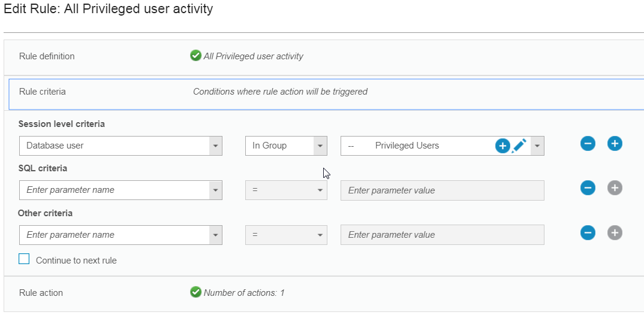Remove the Other criteria row
Image resolution: width=644 pixels, height=324 pixels.
coord(588,233)
